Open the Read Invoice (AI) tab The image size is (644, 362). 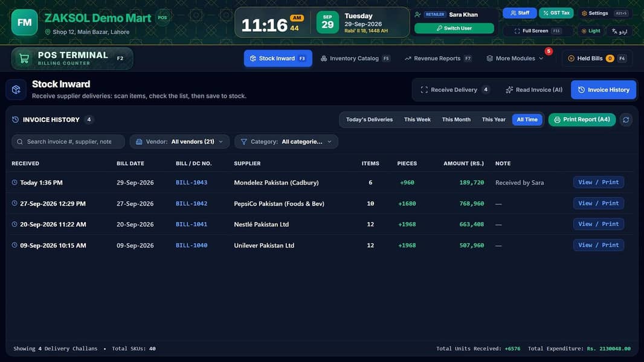534,90
